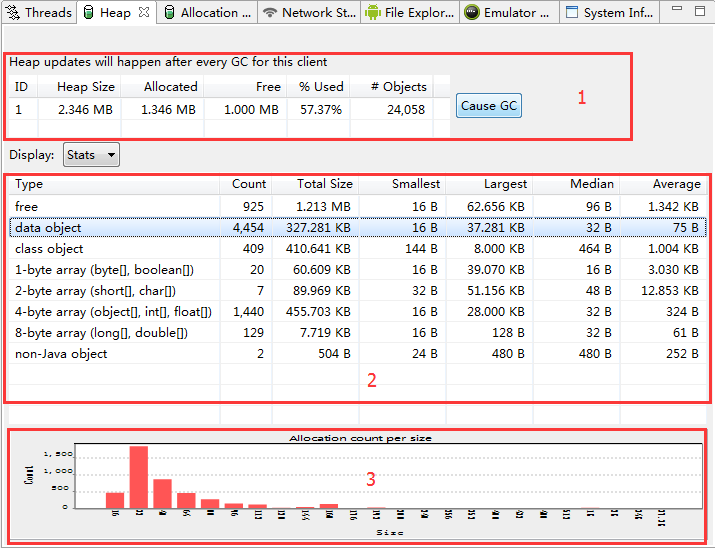Select the free type row
This screenshot has height=548, width=715.
pyautogui.click(x=358, y=207)
